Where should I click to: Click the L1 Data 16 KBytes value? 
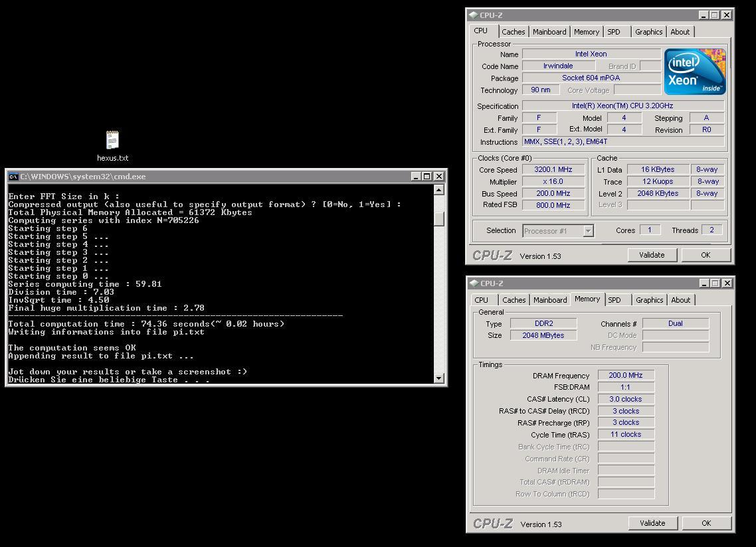pyautogui.click(x=658, y=170)
